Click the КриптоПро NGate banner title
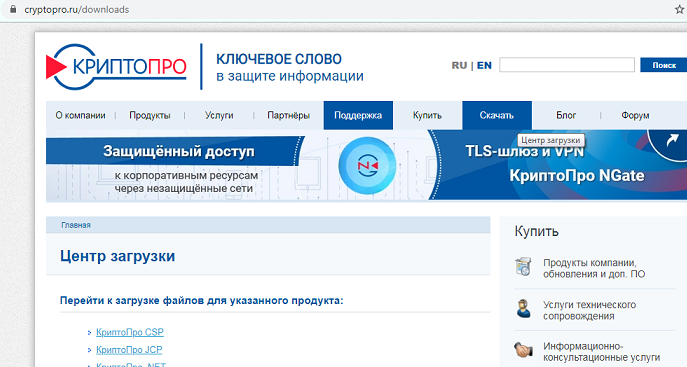Screen dimensions: 687x367 pyautogui.click(x=577, y=176)
